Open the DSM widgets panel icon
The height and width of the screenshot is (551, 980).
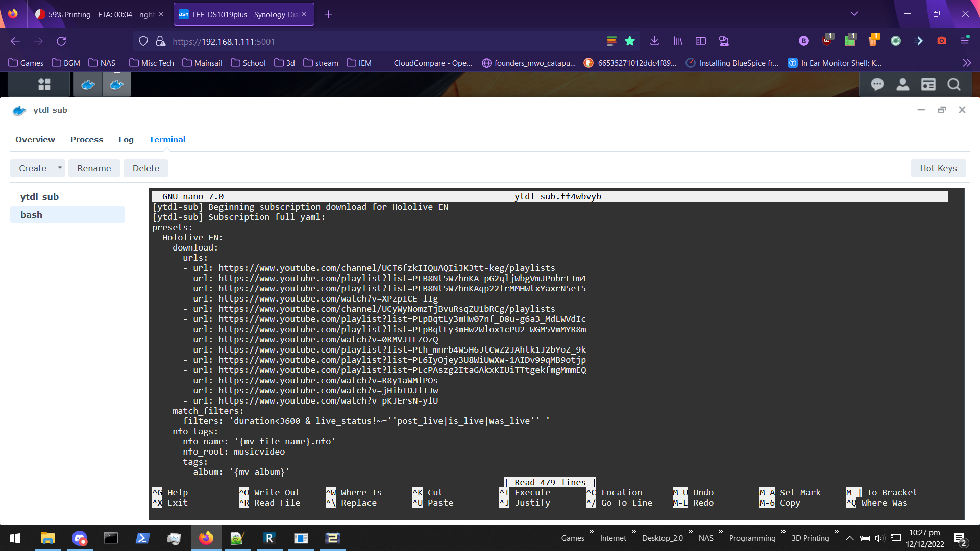point(928,84)
